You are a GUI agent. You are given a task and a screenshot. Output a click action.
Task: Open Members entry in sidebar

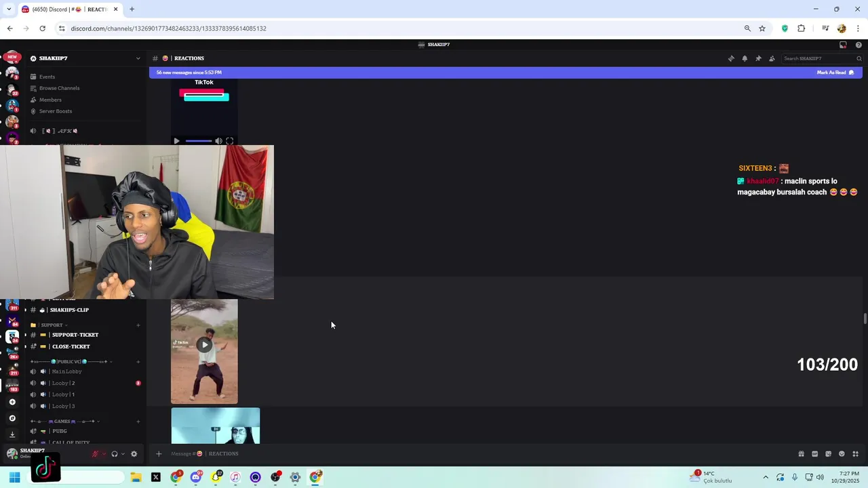tap(50, 100)
